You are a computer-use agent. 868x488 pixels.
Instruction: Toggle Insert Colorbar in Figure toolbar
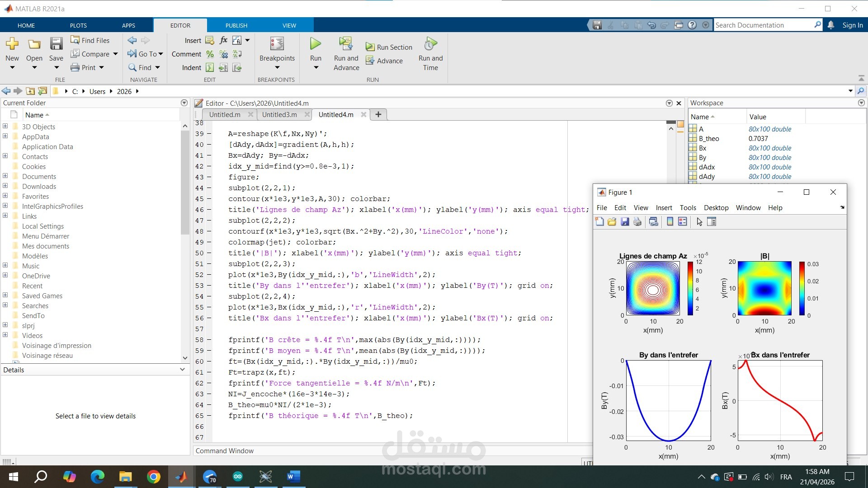(x=670, y=221)
